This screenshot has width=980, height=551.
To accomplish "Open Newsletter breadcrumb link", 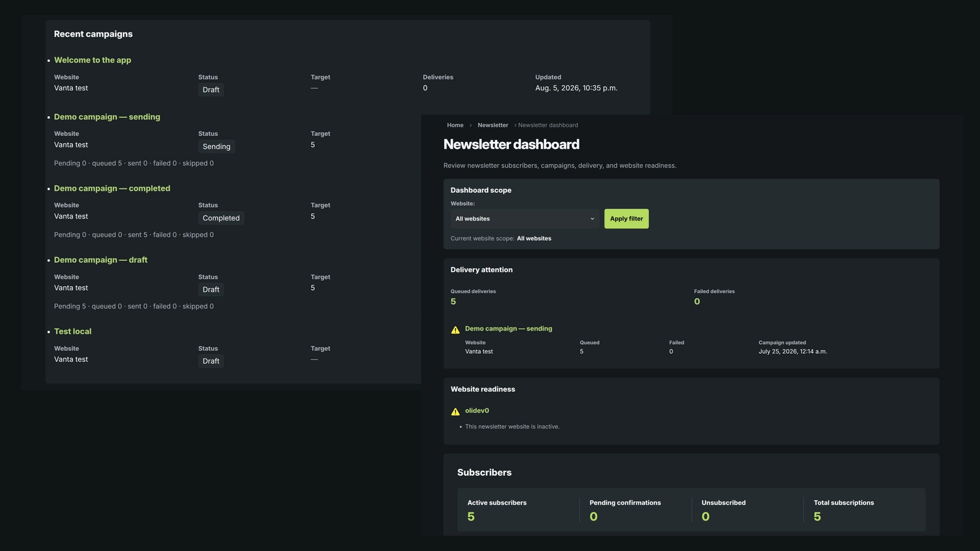I will (493, 125).
